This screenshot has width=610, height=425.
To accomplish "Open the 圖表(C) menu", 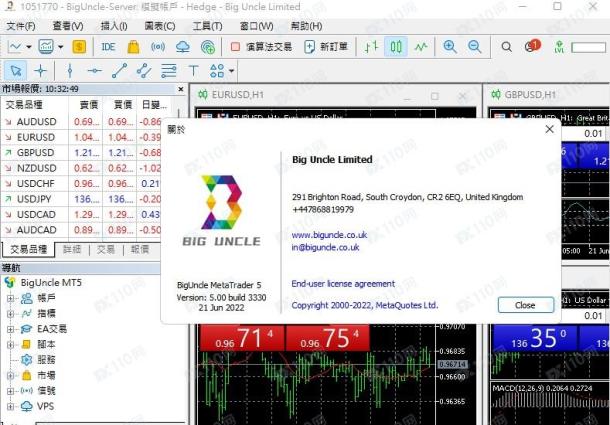I will click(160, 26).
